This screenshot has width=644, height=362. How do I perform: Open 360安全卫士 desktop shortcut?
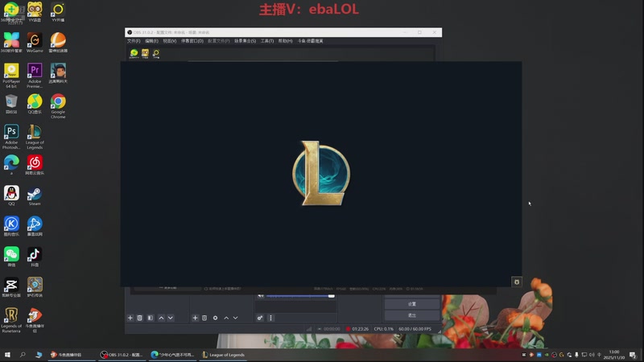(x=11, y=11)
